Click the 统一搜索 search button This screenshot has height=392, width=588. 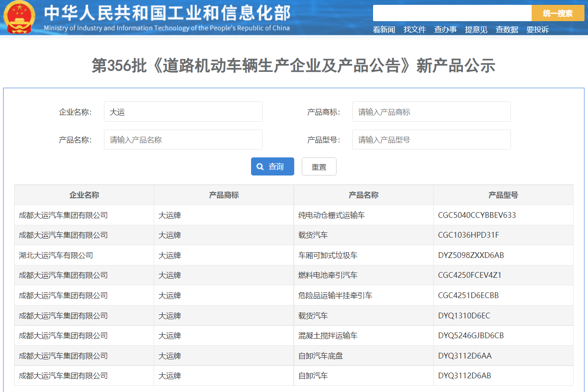point(558,13)
